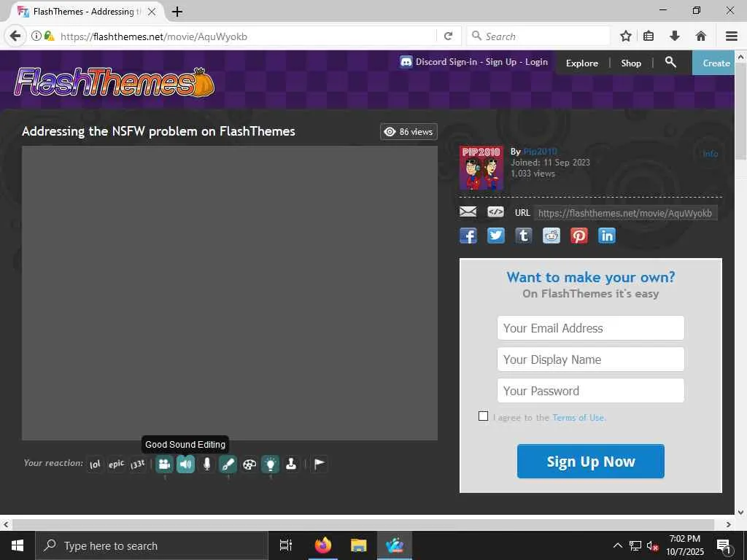Open the downloads arrow in toolbar
Screen dimensions: 747x560
[675, 36]
